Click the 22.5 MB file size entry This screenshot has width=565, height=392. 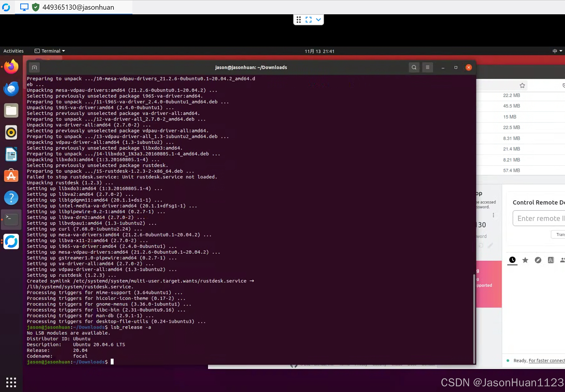[511, 127]
